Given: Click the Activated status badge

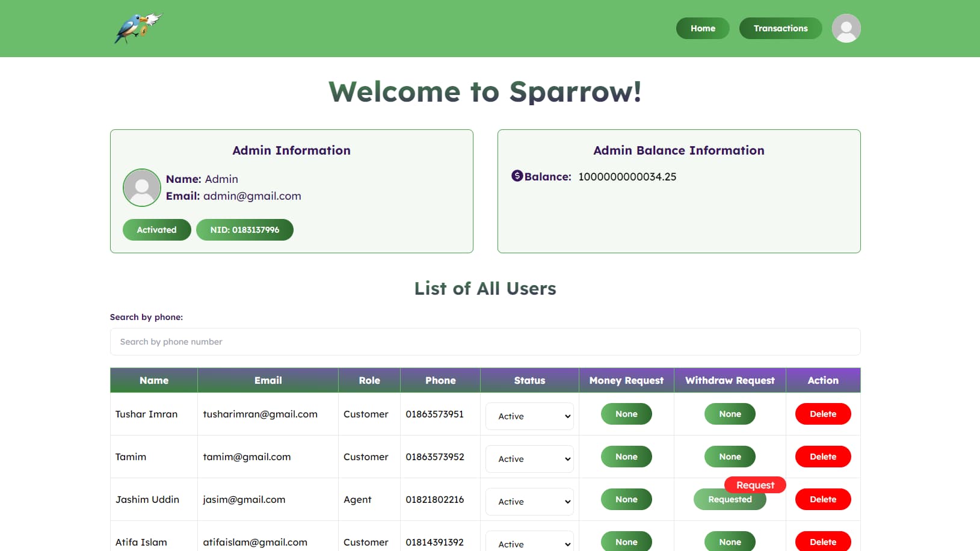Looking at the screenshot, I should tap(156, 230).
